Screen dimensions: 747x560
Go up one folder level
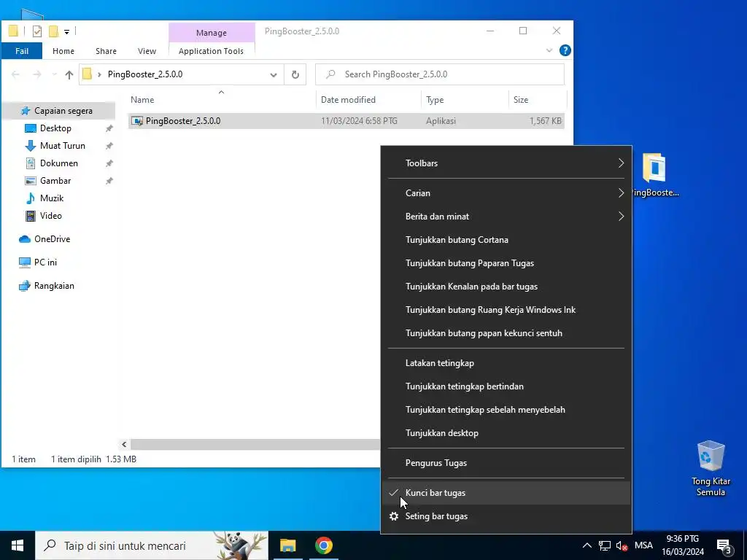point(69,75)
